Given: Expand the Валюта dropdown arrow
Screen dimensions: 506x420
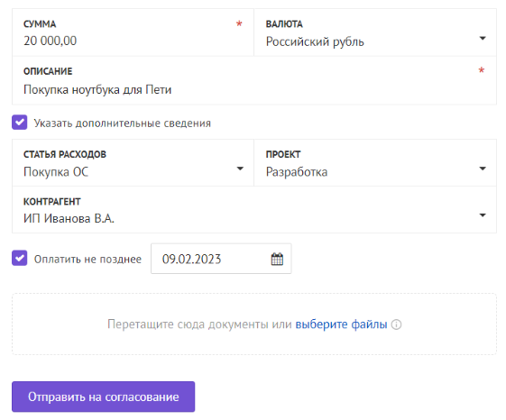Looking at the screenshot, I should pyautogui.click(x=483, y=39).
